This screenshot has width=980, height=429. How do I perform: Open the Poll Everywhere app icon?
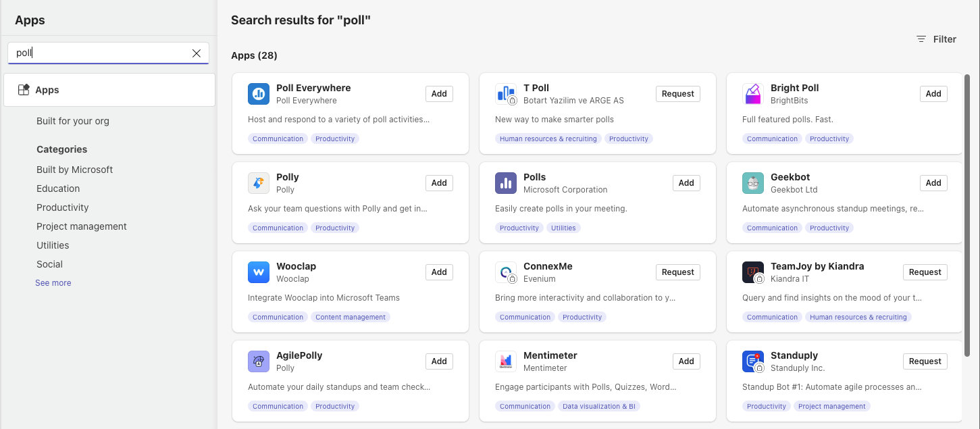click(x=259, y=94)
